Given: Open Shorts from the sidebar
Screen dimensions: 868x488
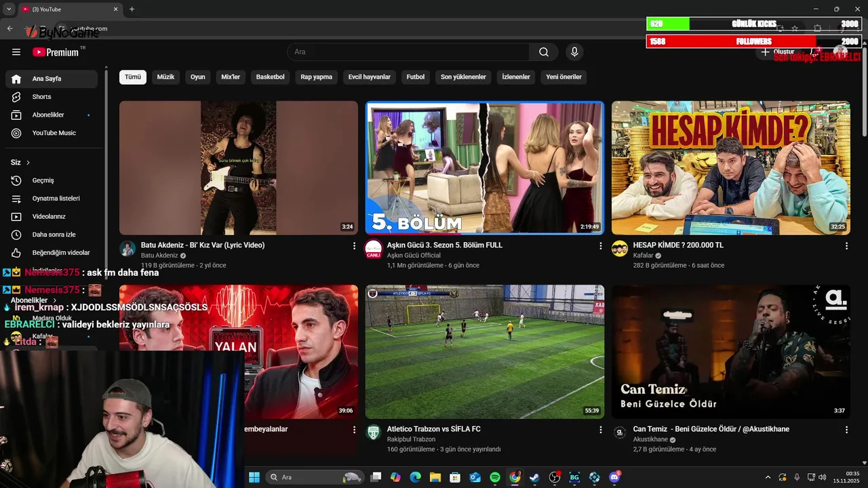Looking at the screenshot, I should coord(52,97).
